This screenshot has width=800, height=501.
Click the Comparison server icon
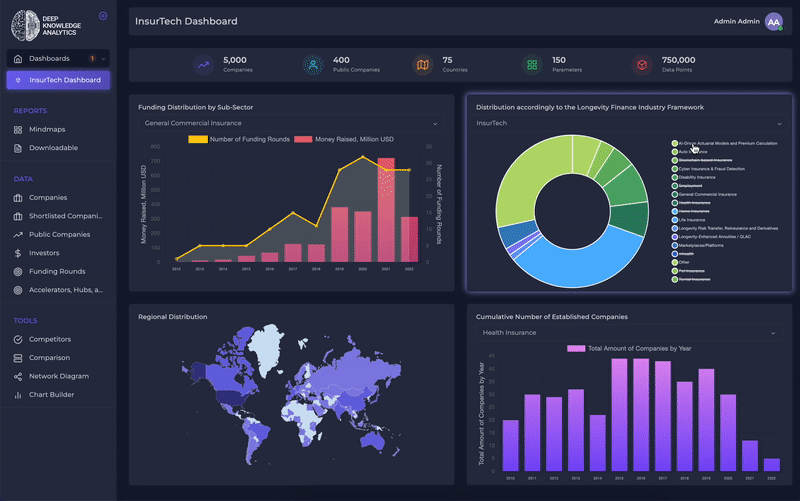18,358
